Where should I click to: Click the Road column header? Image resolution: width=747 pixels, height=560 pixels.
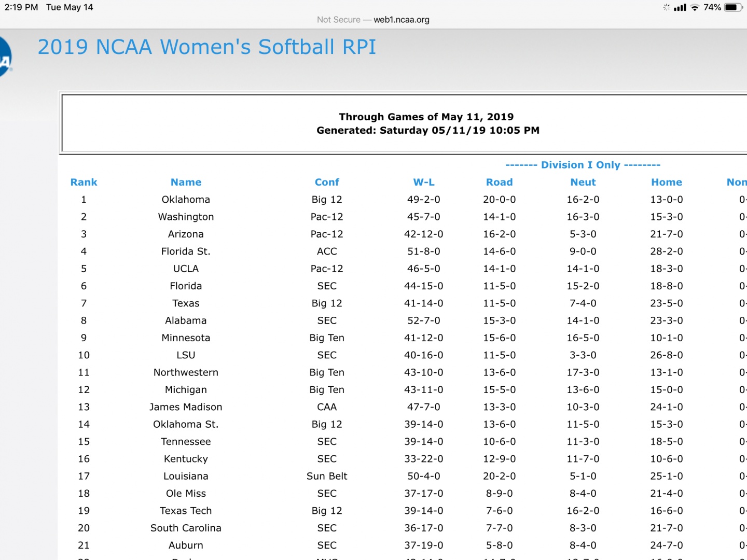click(499, 182)
